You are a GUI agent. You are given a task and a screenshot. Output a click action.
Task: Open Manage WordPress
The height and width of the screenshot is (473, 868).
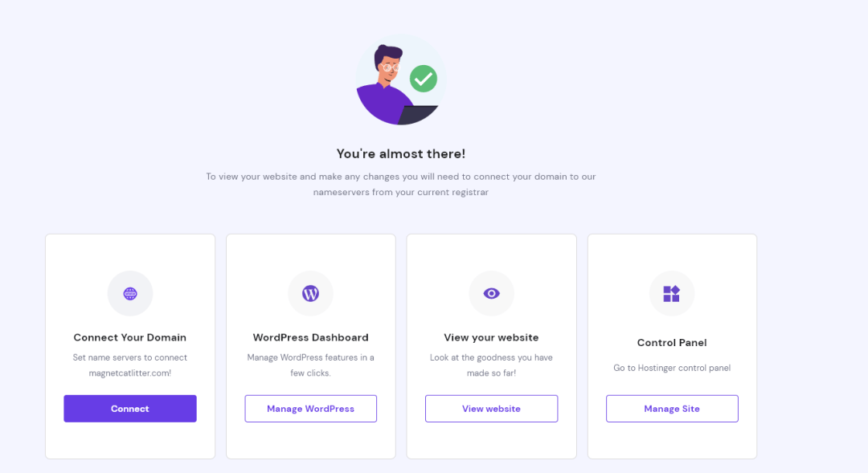click(310, 409)
